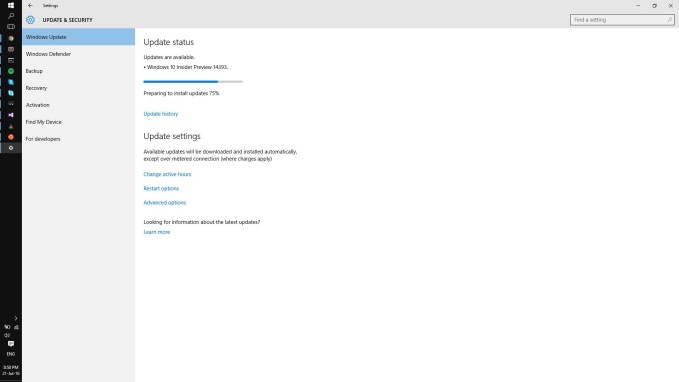
Task: Open Restart options link
Action: (161, 188)
